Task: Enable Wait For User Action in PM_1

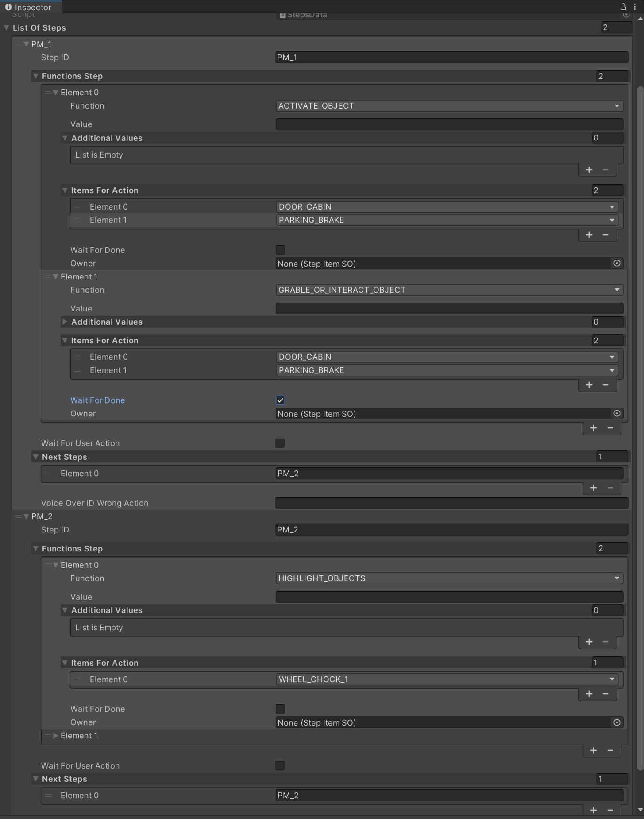Action: click(280, 443)
